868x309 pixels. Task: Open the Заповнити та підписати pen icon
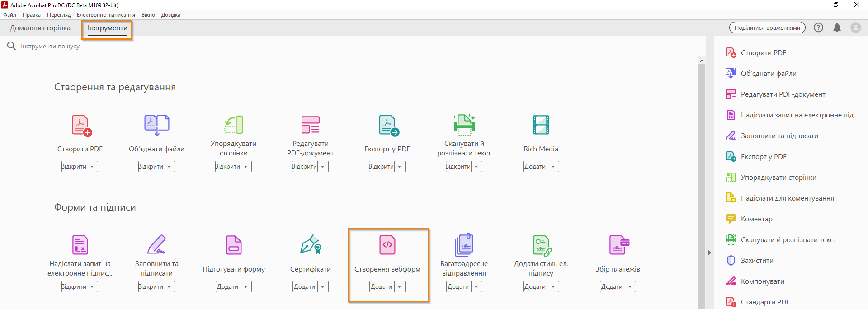click(x=156, y=244)
